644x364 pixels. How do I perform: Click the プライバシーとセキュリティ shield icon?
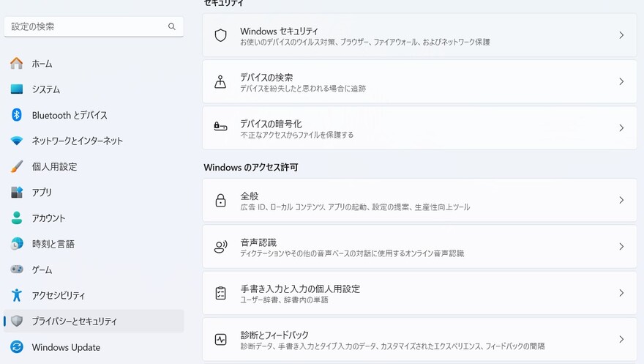click(16, 321)
